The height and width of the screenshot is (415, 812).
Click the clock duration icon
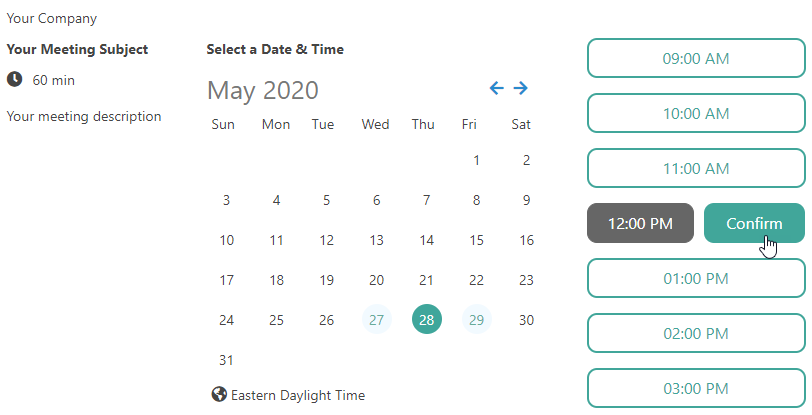[14, 79]
